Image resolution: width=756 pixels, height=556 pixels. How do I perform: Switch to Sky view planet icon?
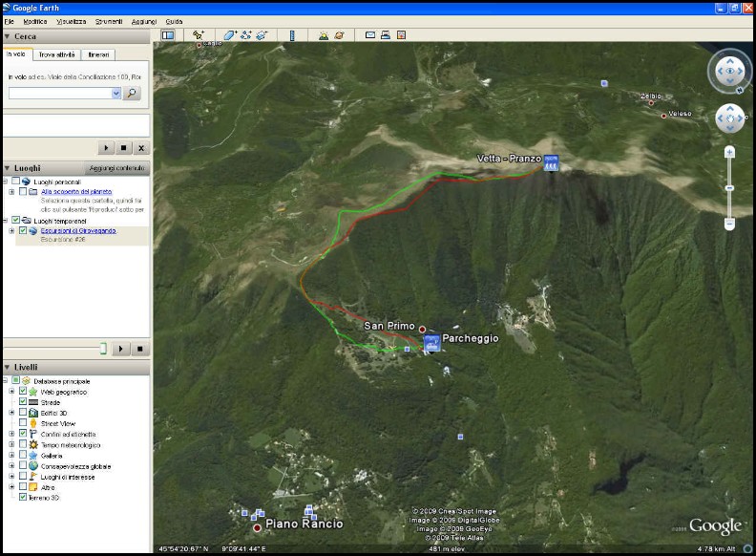pos(340,34)
